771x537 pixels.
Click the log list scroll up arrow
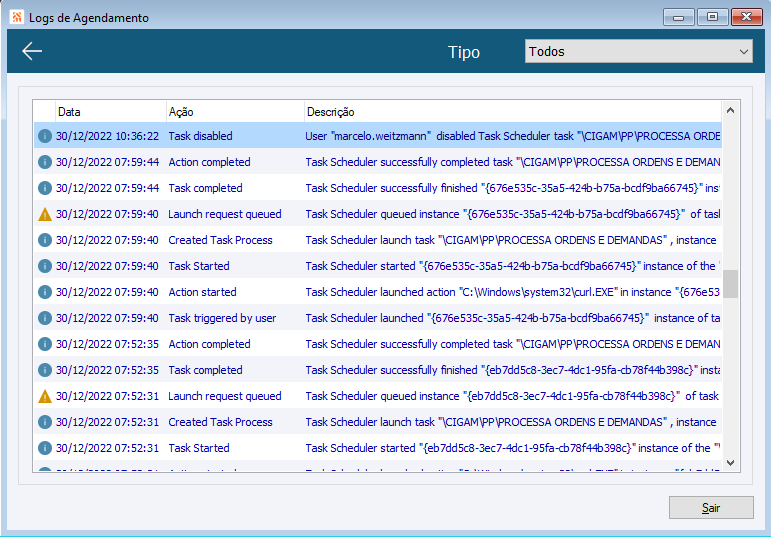[730, 111]
